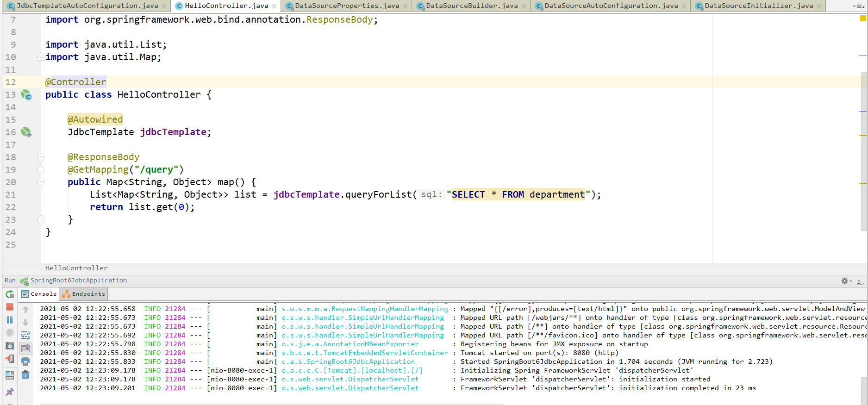
Task: Click 'Tomcat started on port(s): 8080 (http)' message
Action: click(x=539, y=353)
